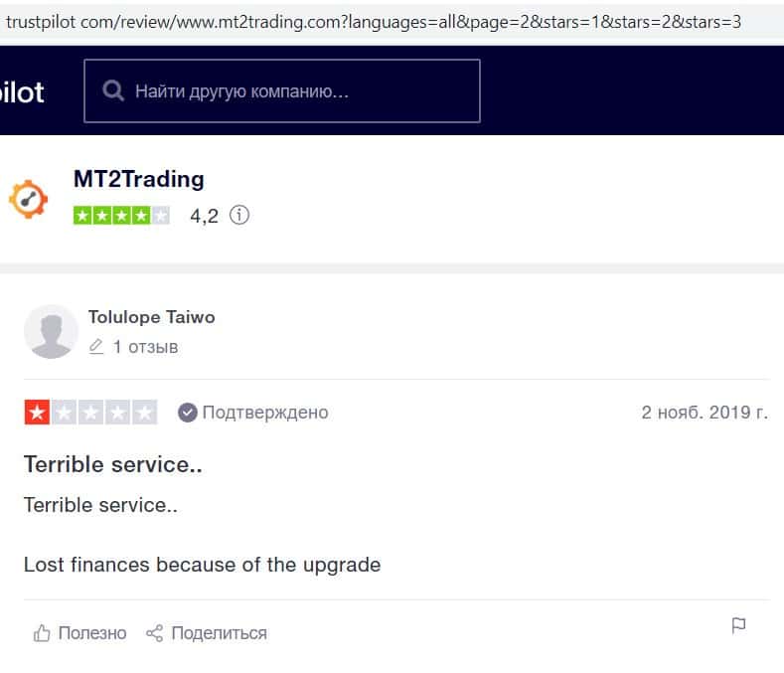Click the verified checkmark badge icon
The width and height of the screenshot is (784, 673).
(187, 413)
